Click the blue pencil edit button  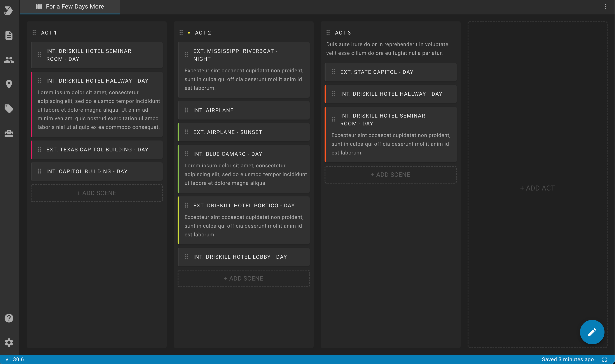coord(592,332)
